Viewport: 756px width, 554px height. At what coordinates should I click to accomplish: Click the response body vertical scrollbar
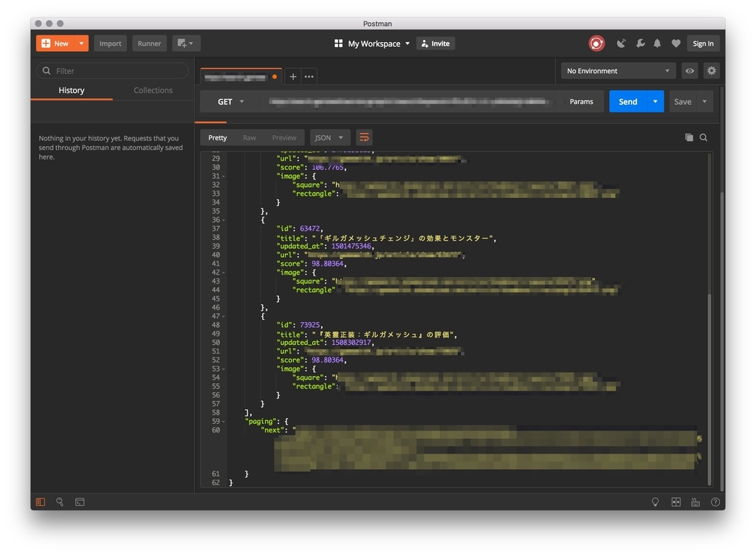[x=709, y=389]
